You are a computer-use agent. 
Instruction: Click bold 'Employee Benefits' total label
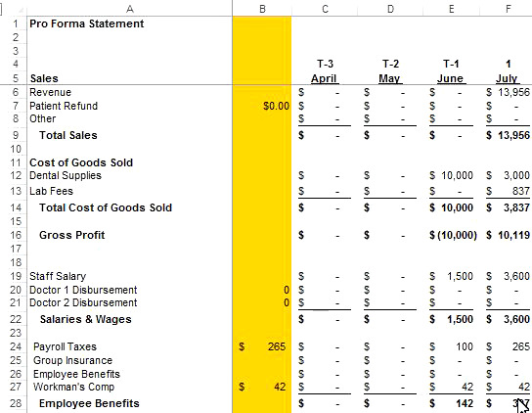tap(89, 403)
